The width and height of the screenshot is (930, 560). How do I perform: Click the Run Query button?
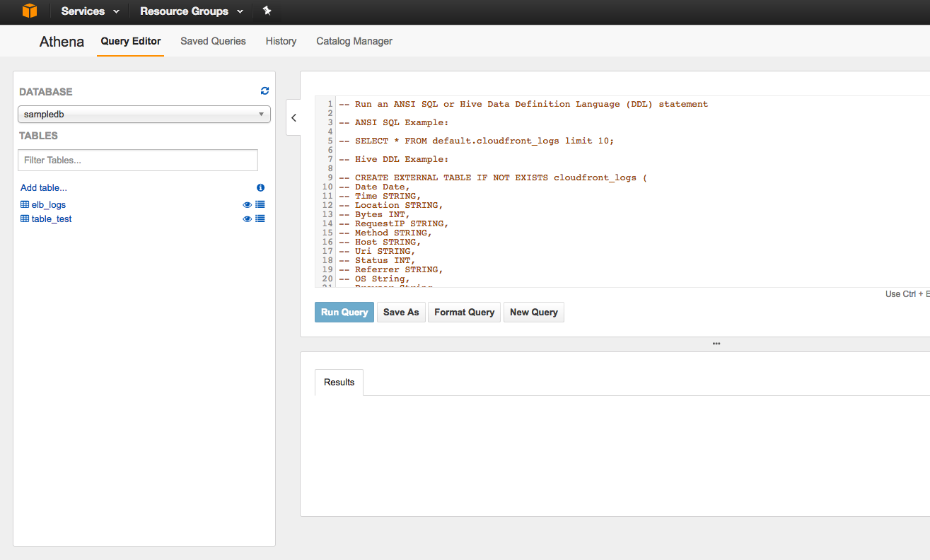click(x=344, y=313)
